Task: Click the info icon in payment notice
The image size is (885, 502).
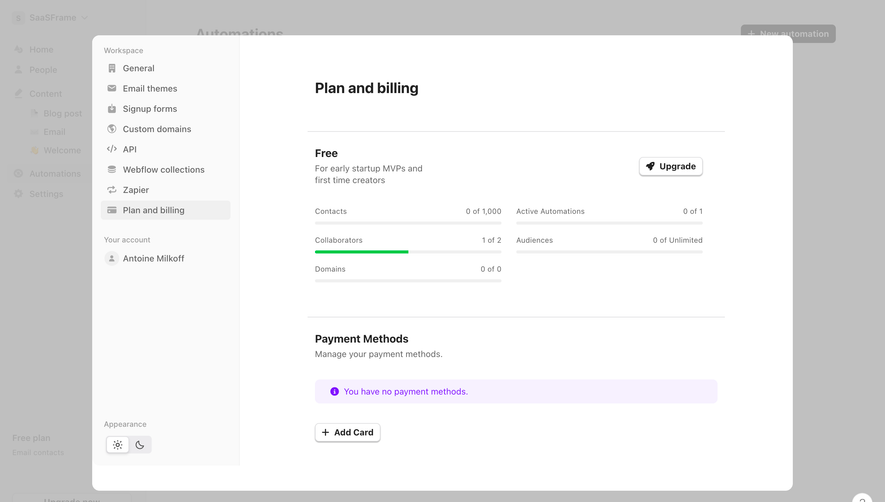Action: coord(334,391)
